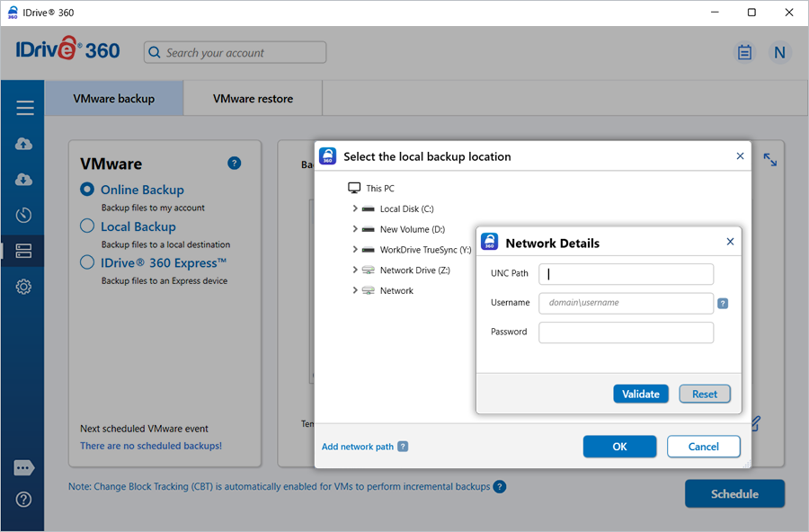Image resolution: width=809 pixels, height=532 pixels.
Task: Open the calendar icon in header
Action: coord(744,53)
